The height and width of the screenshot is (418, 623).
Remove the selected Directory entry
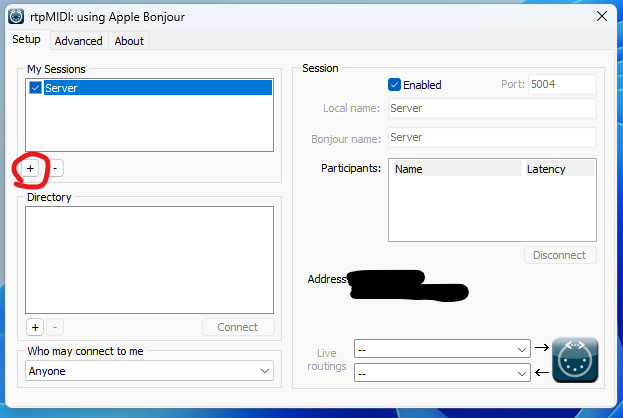55,327
